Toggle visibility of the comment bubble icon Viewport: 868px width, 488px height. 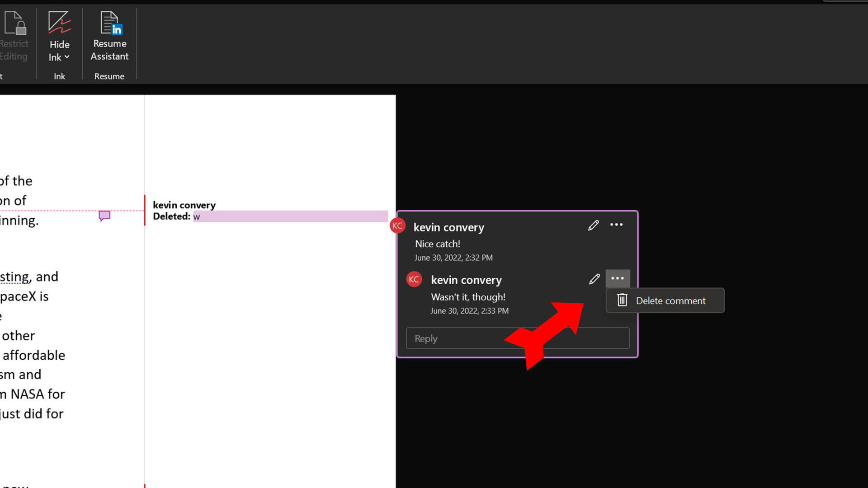104,216
